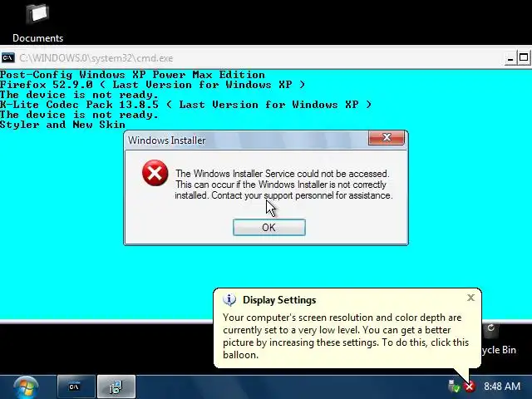Screen dimensions: 532x399
Task: Maximize the cmd.exe window
Action: tap(524, 57)
